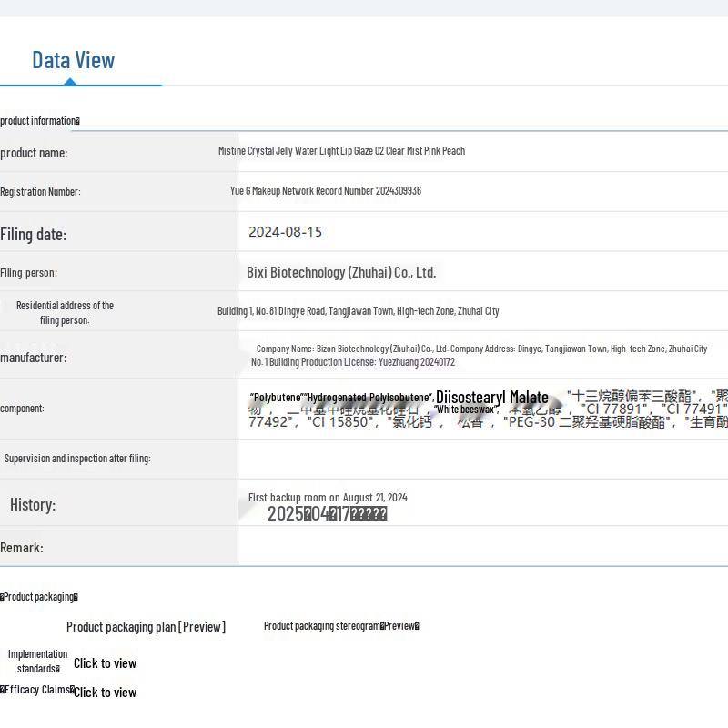Click the White beeswax ingredient
The width and height of the screenshot is (728, 728).
[x=465, y=409]
